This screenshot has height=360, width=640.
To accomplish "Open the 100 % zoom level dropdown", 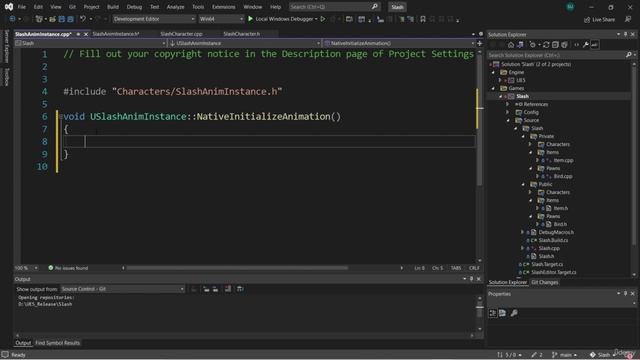I will 27,268.
